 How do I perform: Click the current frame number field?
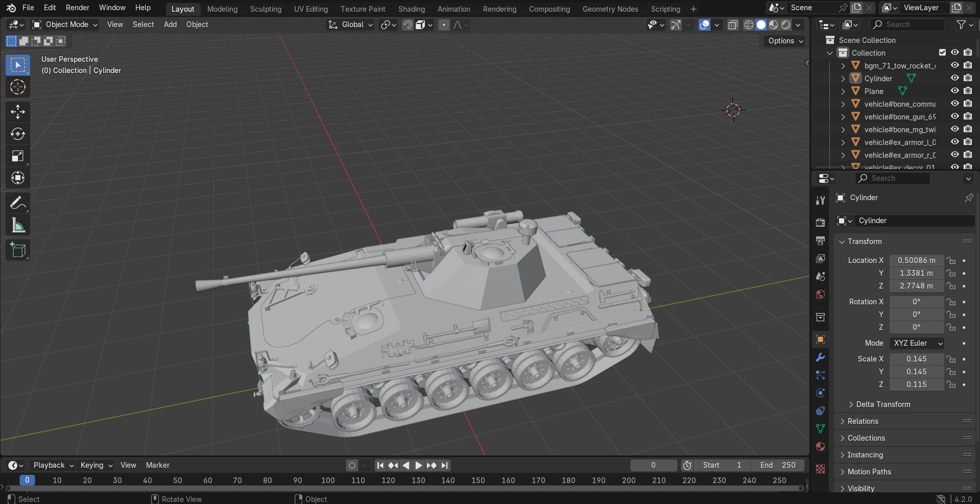[x=653, y=465]
